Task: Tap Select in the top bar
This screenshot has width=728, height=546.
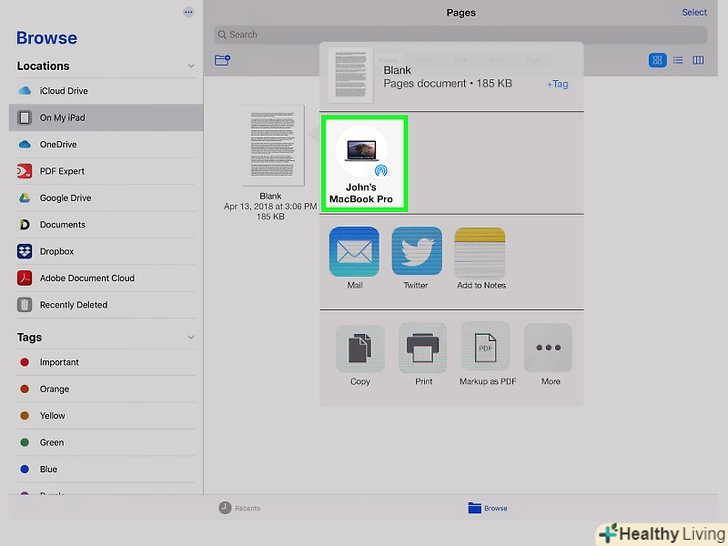Action: click(694, 13)
